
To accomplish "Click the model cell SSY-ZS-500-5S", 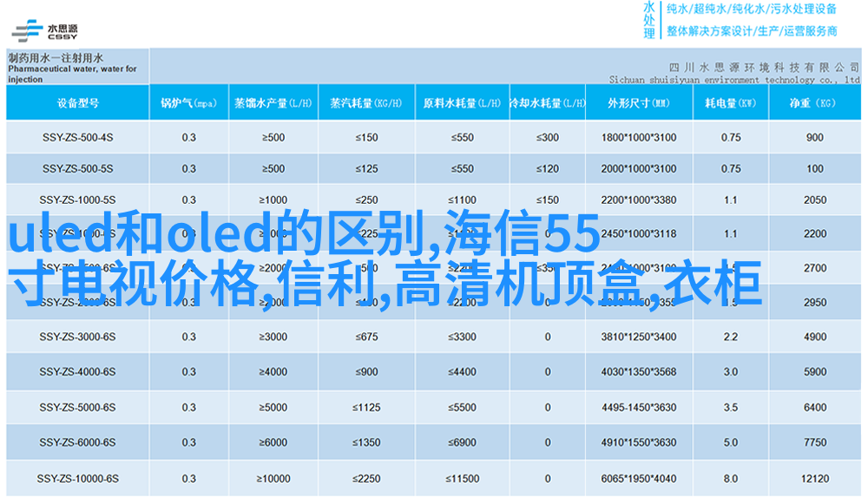I will tap(78, 169).
